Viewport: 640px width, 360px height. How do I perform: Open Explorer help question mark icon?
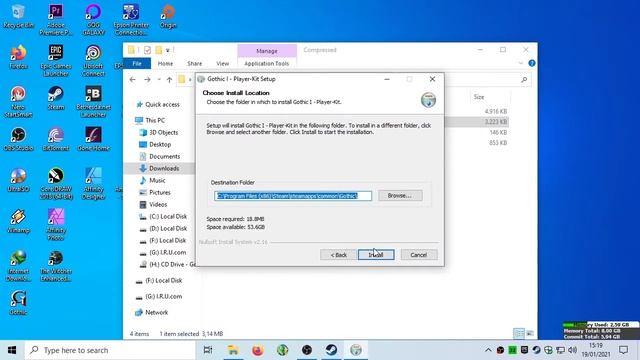(532, 63)
